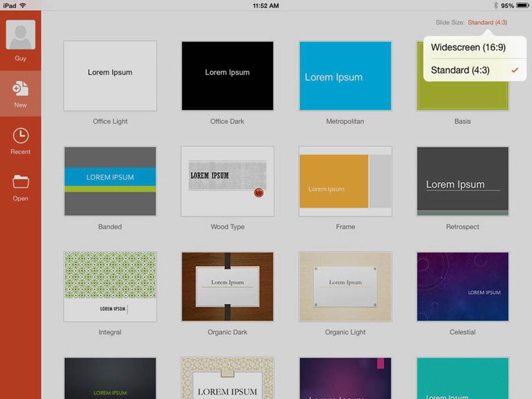Screen dimensions: 532x399
Task: Tap the Guy profile avatar icon
Action: (20, 34)
